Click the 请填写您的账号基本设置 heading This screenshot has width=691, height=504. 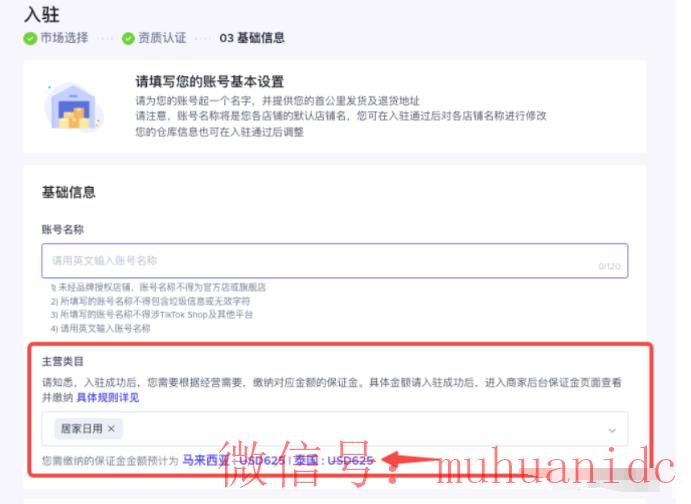tap(210, 82)
